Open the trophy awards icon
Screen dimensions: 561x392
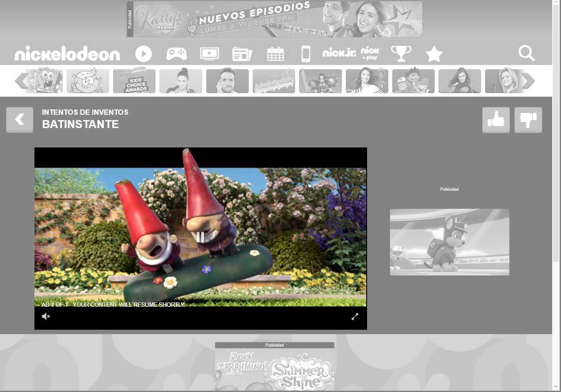401,54
